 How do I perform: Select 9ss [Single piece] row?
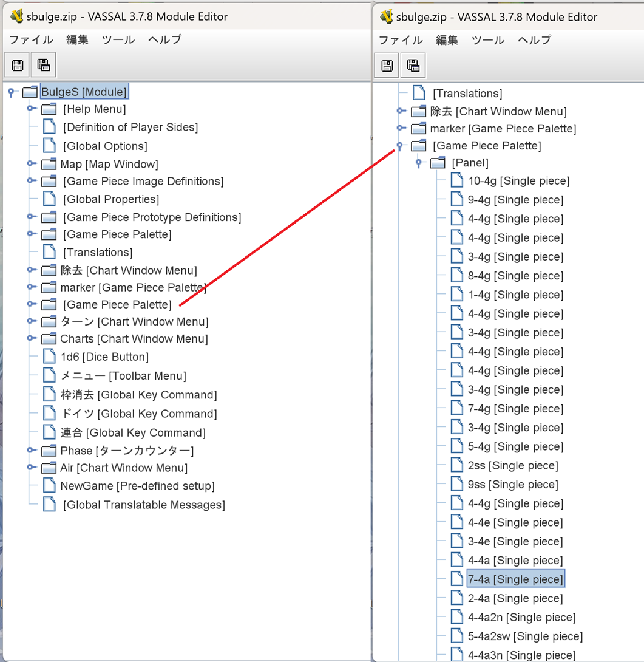(513, 485)
